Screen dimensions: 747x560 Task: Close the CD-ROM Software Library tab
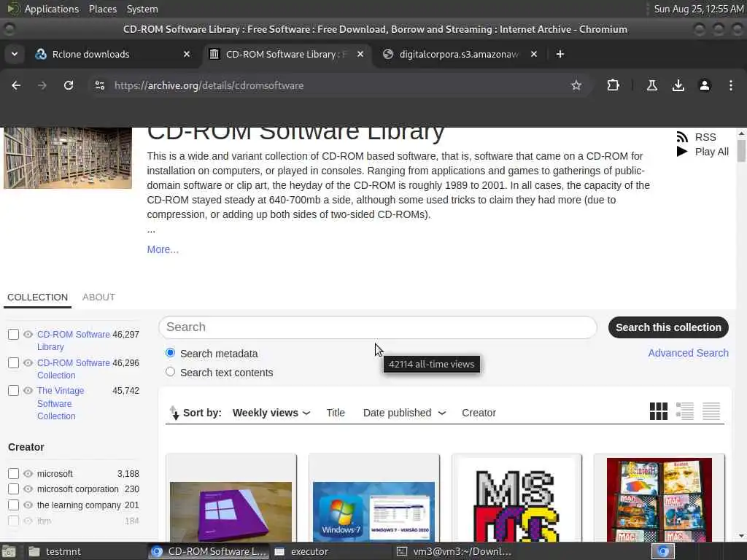point(360,54)
